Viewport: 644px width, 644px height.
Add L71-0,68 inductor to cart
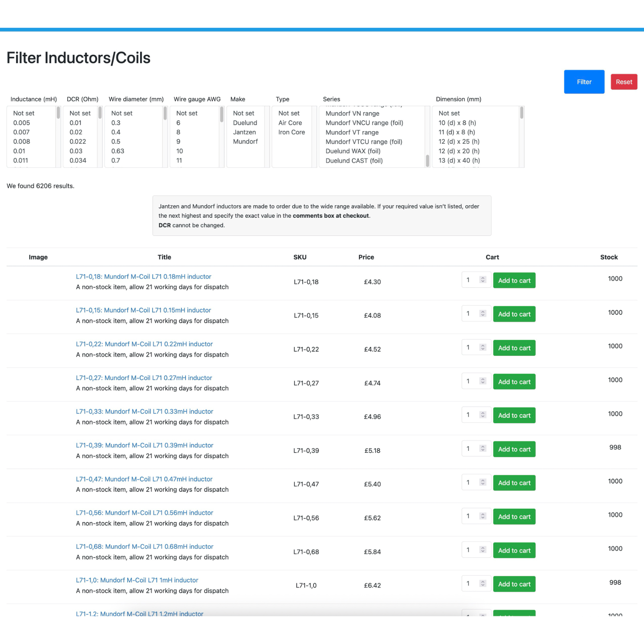pos(514,550)
